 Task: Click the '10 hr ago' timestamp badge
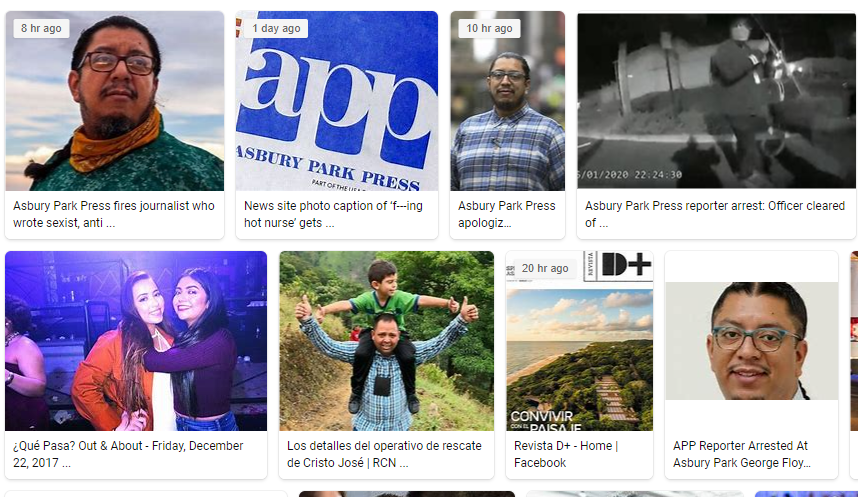[x=489, y=28]
